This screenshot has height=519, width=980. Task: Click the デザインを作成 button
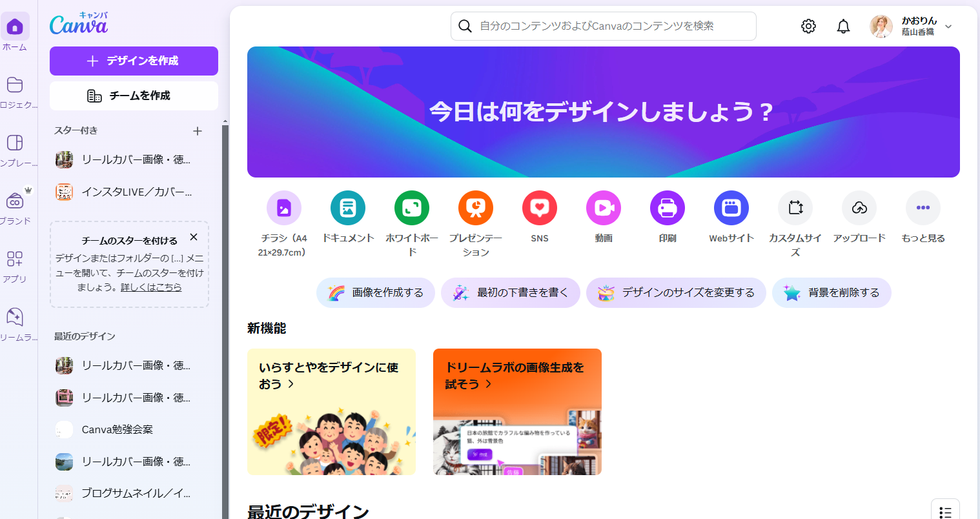click(x=134, y=61)
